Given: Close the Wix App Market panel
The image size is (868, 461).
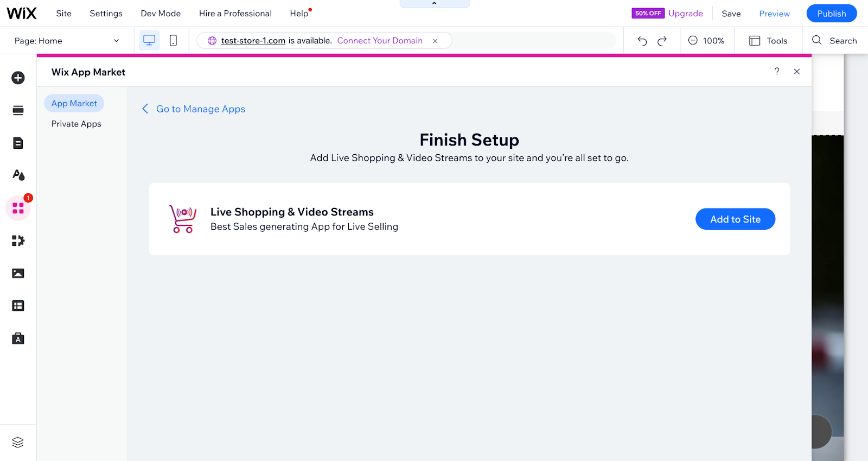Looking at the screenshot, I should click(x=797, y=72).
